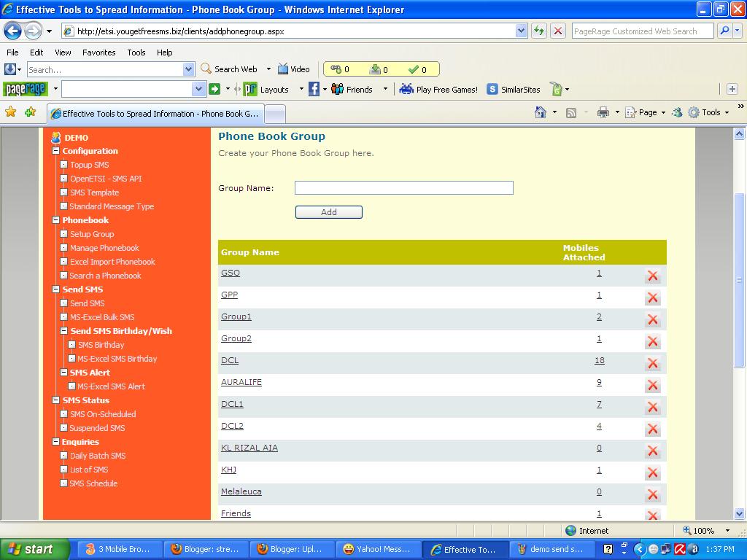The height and width of the screenshot is (560, 747).
Task: Open the Search a Phonebook link
Action: click(105, 275)
